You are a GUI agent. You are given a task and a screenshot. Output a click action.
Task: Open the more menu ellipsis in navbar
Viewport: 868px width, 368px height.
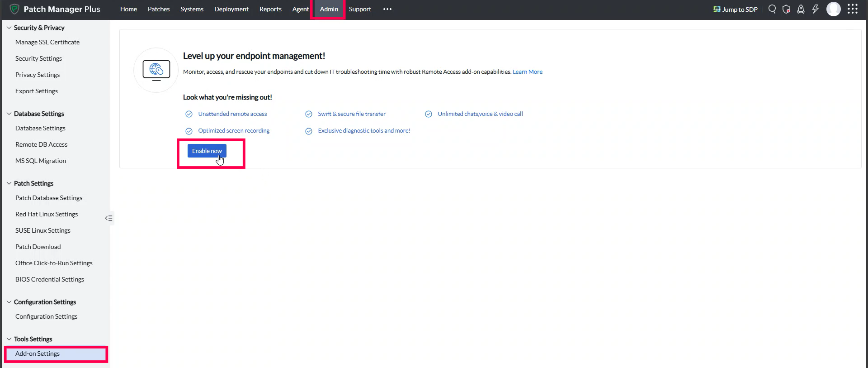pyautogui.click(x=387, y=9)
